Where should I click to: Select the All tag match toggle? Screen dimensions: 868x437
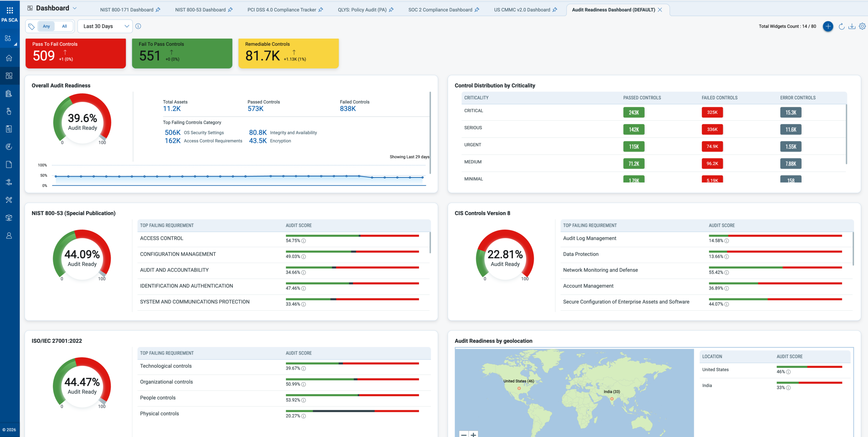click(x=64, y=26)
